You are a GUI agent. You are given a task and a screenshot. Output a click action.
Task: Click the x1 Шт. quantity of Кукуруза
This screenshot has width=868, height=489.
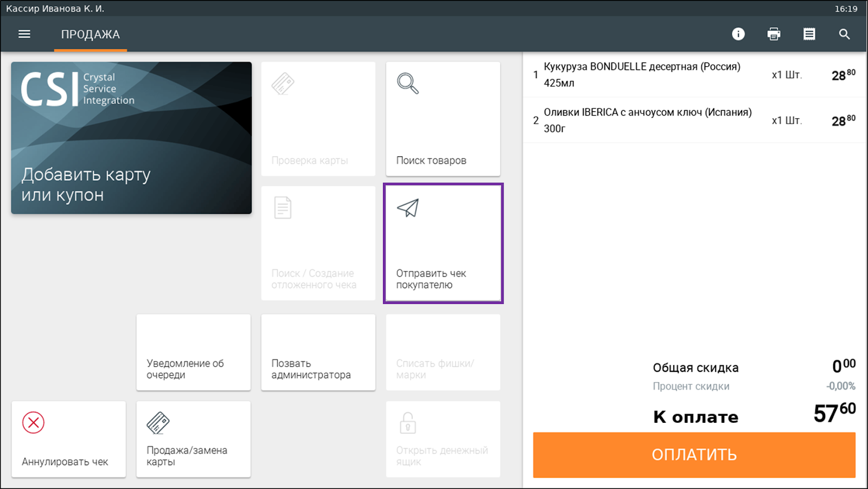click(x=787, y=75)
